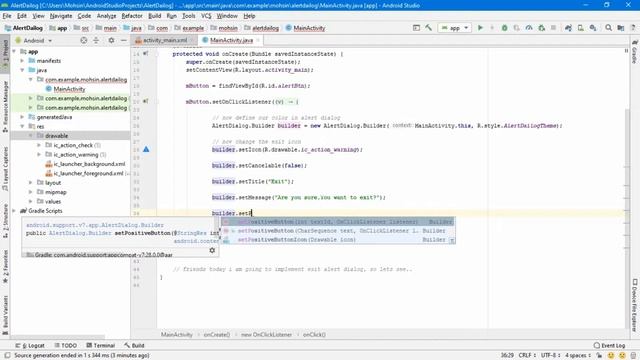Open the Build menu
640x360 pixels.
point(154,16)
